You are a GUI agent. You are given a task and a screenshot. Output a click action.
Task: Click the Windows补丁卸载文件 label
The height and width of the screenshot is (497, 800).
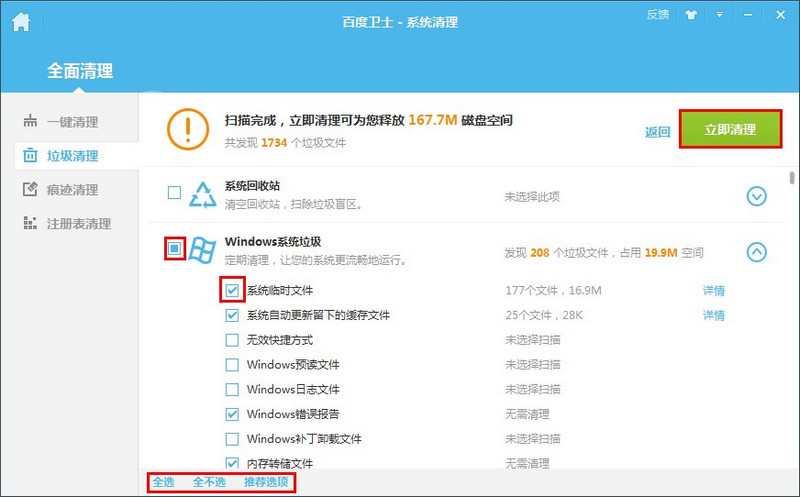tap(304, 439)
